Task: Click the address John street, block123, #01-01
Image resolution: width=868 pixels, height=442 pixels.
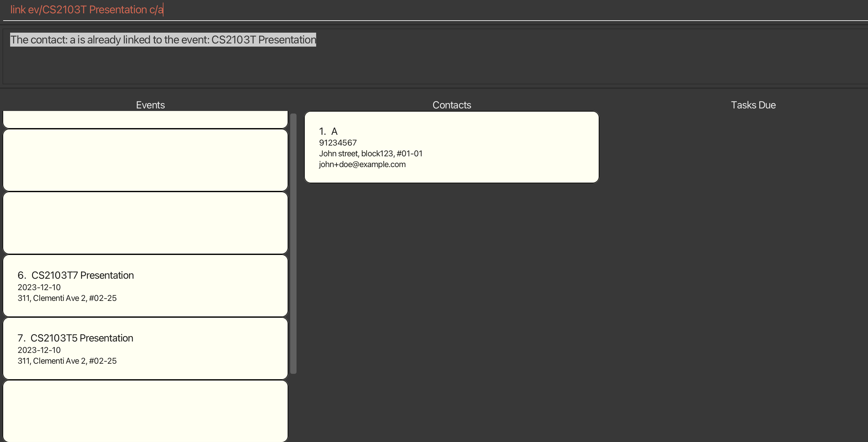Action: click(371, 153)
